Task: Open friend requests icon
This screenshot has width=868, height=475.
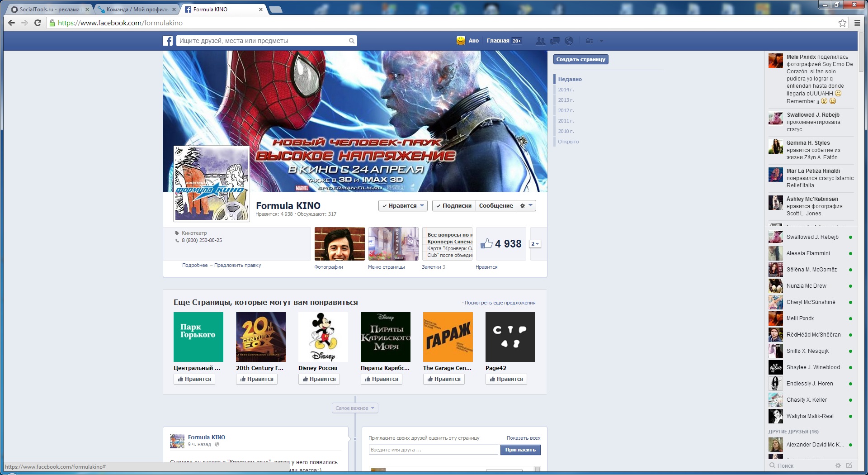Action: tap(540, 41)
